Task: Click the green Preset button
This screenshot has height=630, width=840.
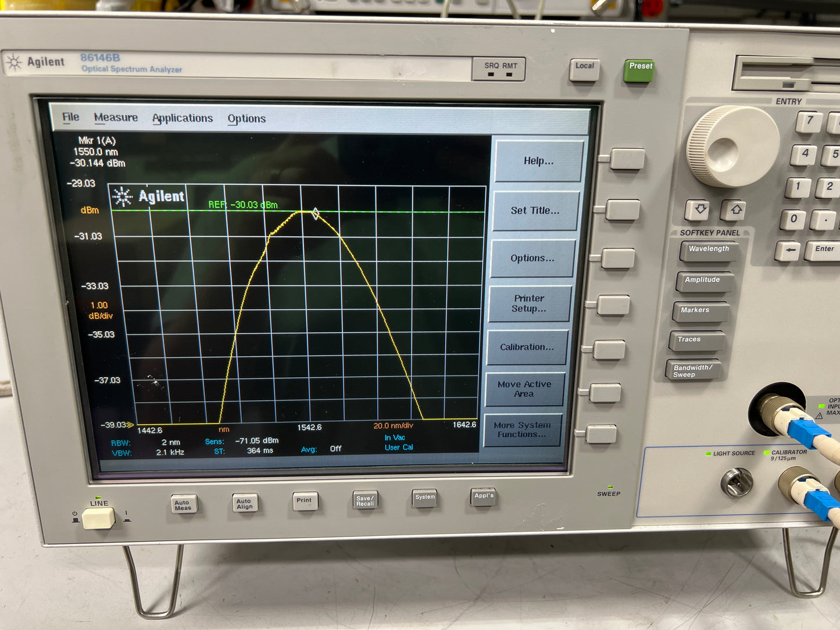Action: tap(640, 70)
